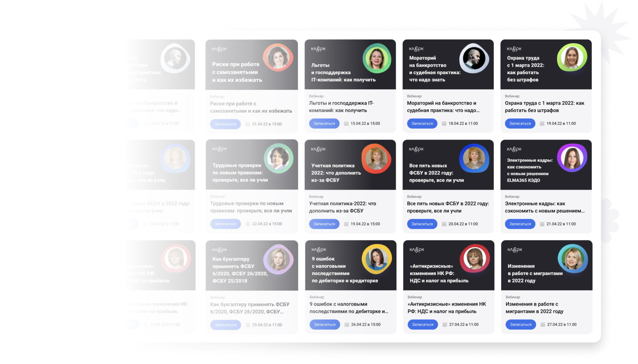
Task: Click Записаться for Охрана труда с 1 марта
Action: click(520, 124)
